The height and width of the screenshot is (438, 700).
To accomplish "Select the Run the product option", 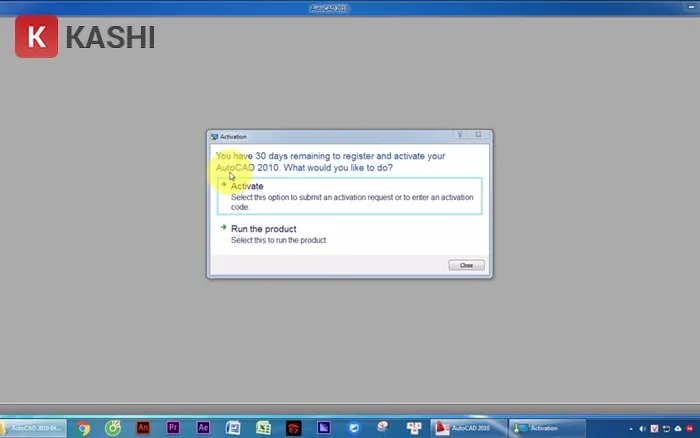I will point(349,234).
